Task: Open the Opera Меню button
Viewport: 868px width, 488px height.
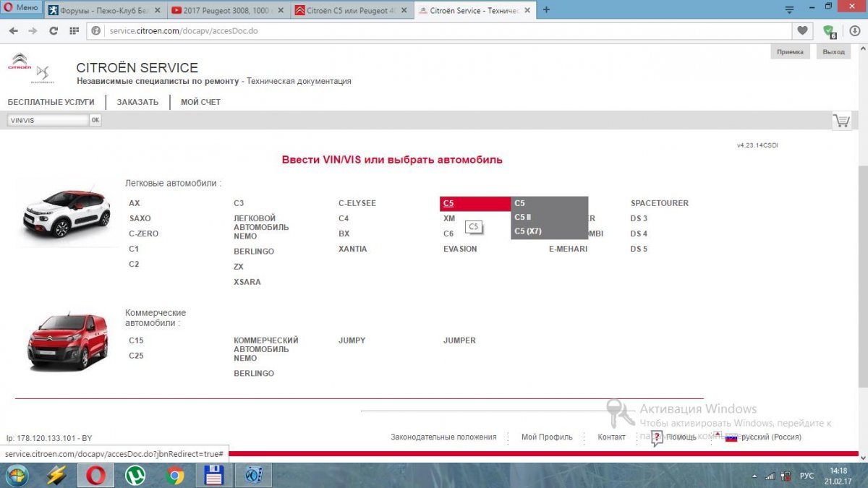Action: [21, 8]
